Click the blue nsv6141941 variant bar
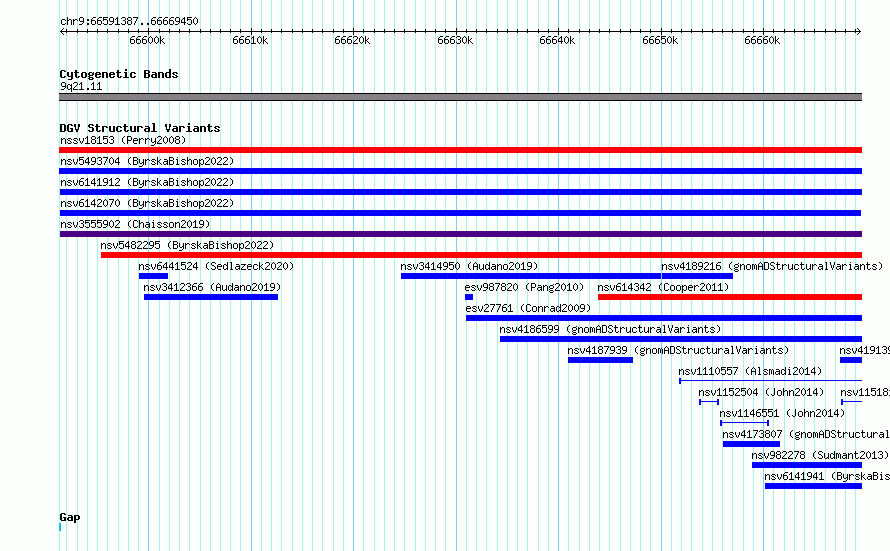 813,486
